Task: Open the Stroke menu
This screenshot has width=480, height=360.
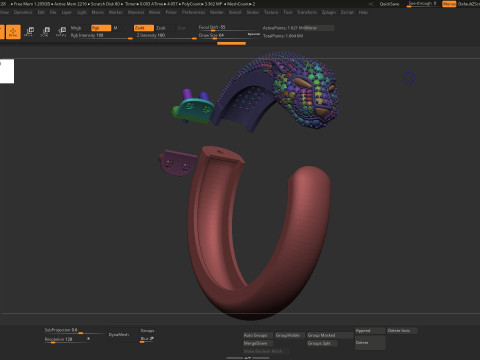Action: click(253, 12)
